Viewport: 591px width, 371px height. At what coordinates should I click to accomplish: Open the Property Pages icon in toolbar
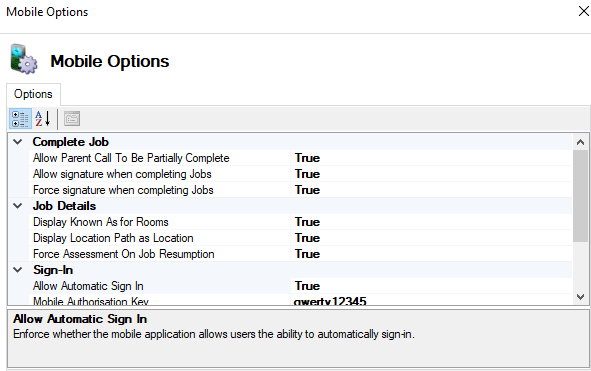point(72,119)
